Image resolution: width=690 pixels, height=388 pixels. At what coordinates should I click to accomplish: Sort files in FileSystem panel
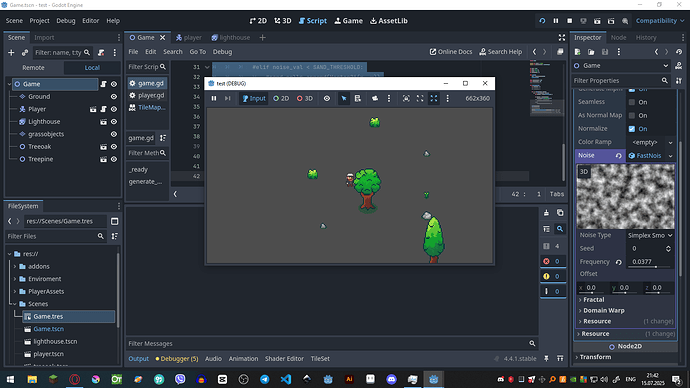[x=114, y=236]
